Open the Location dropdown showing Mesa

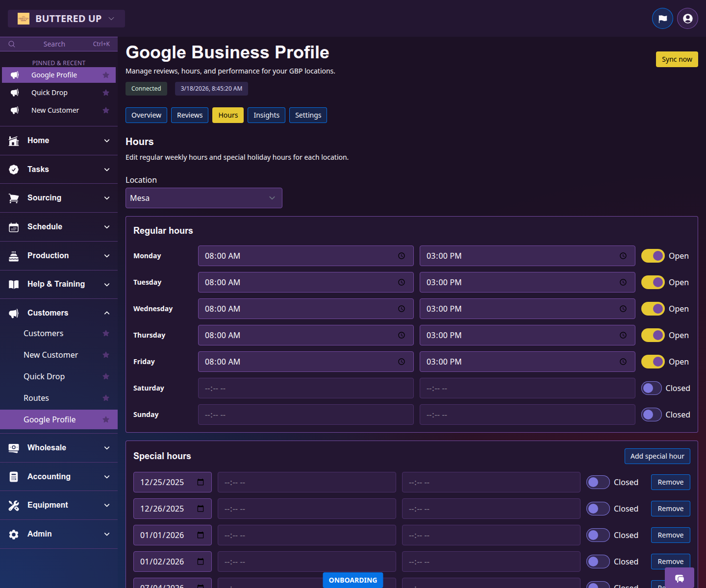point(203,198)
